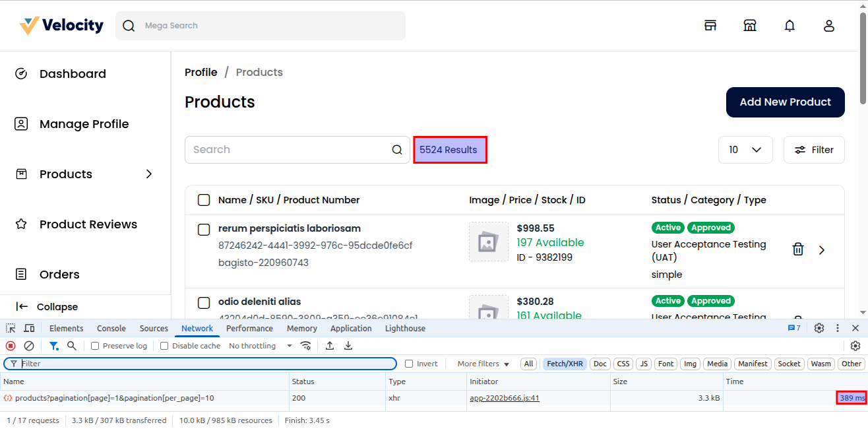This screenshot has width=868, height=429.
Task: Tick the Disable cache checkbox
Action: tap(164, 346)
